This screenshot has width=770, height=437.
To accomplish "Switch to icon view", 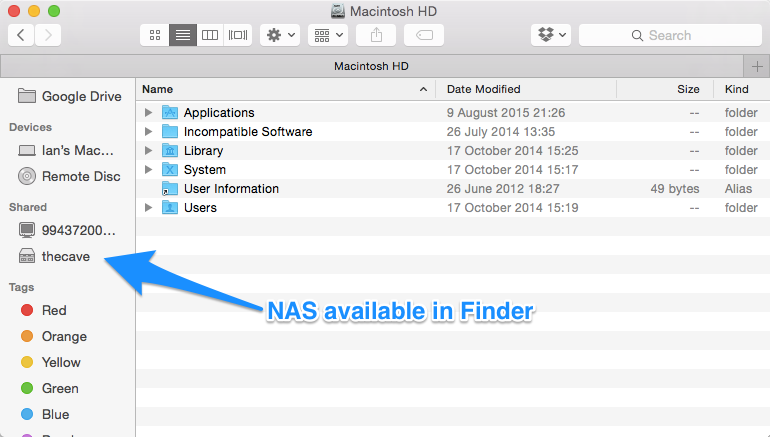I will click(x=155, y=35).
